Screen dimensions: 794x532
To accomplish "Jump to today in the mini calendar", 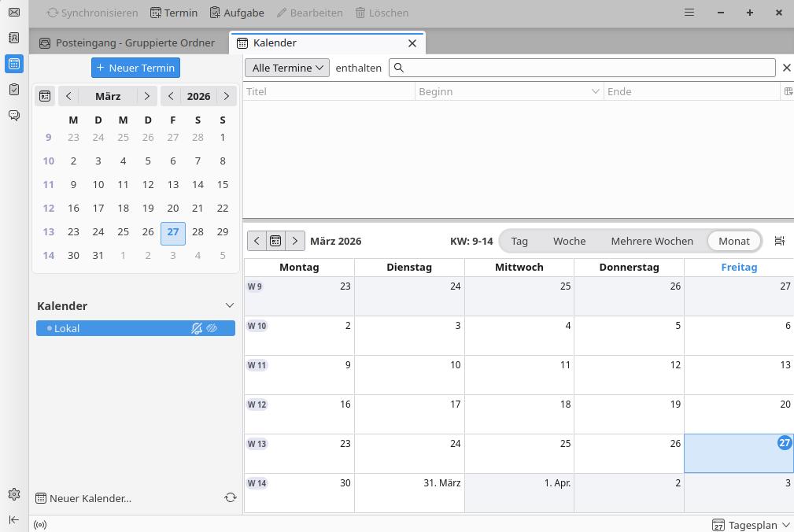I will coord(45,96).
